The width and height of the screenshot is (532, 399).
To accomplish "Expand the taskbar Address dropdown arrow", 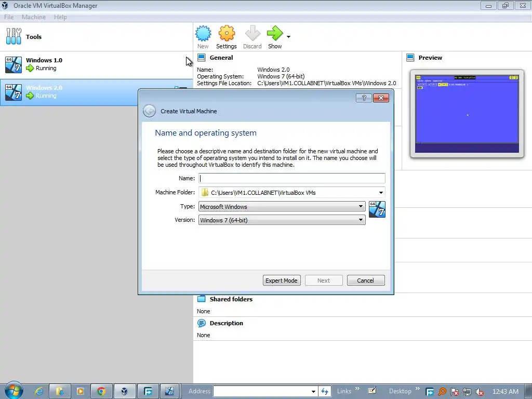I will [313, 391].
